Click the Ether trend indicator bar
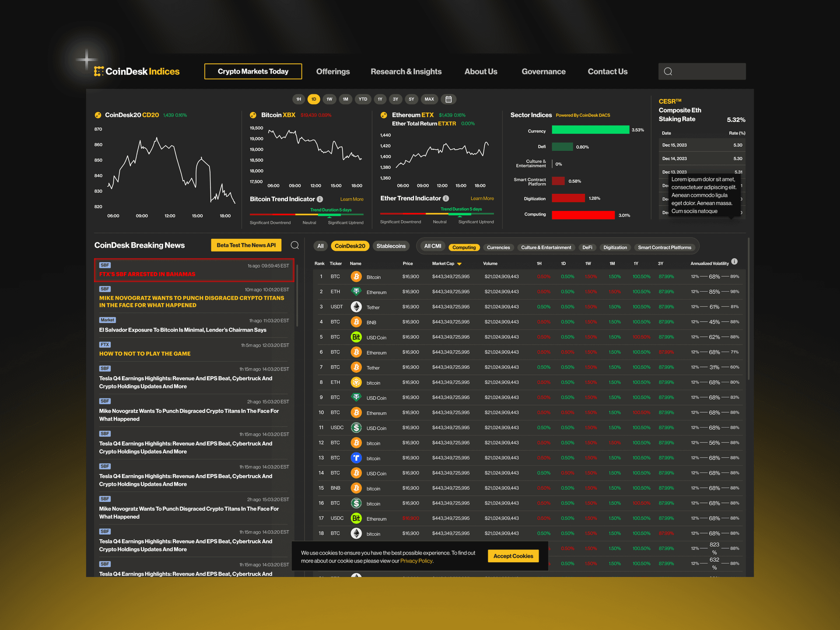840x630 pixels. [437, 213]
